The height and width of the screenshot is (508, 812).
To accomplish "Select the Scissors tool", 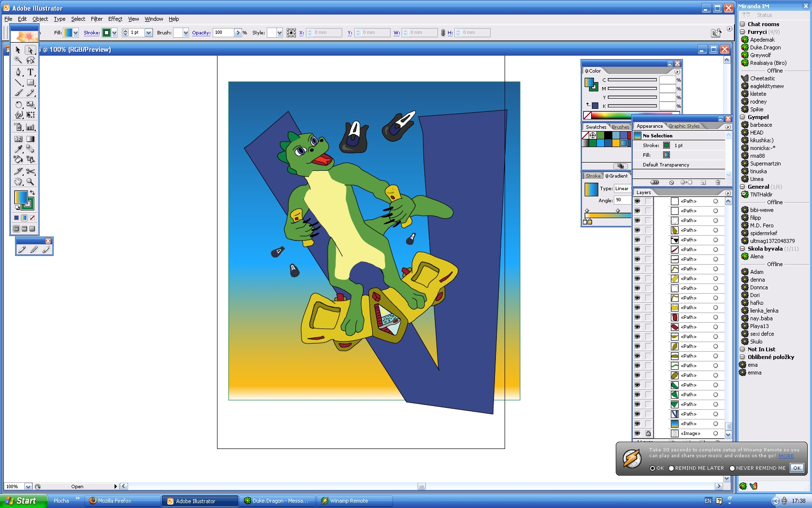I will point(30,171).
